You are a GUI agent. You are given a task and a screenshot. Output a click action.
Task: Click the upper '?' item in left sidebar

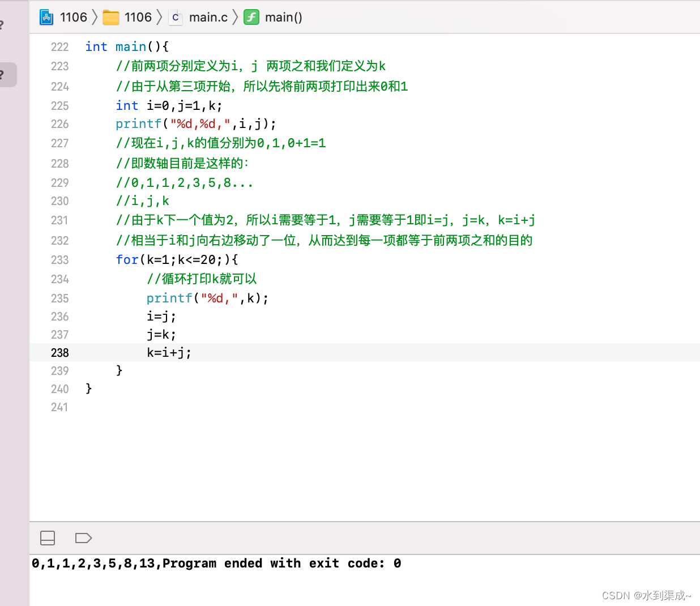tap(2, 25)
